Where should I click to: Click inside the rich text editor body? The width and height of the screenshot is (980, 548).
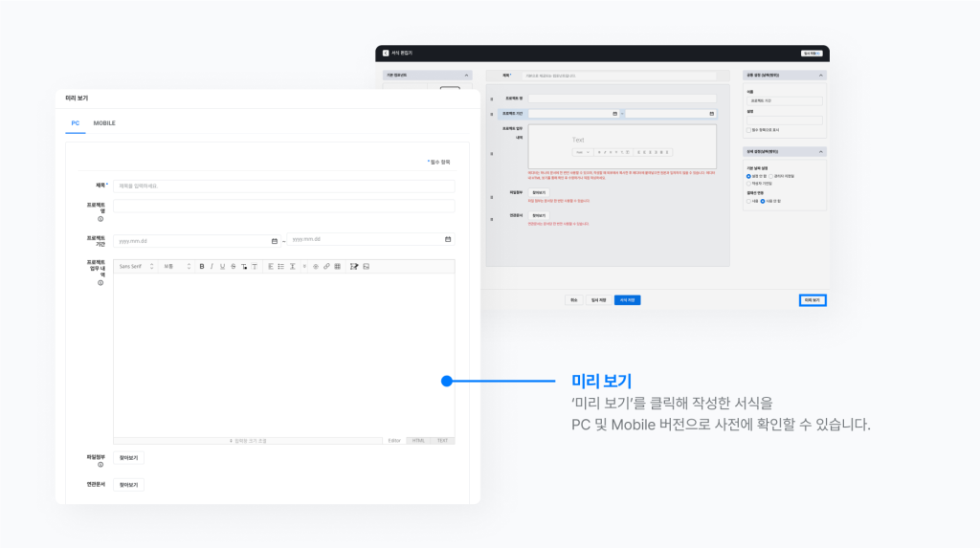coord(283,355)
